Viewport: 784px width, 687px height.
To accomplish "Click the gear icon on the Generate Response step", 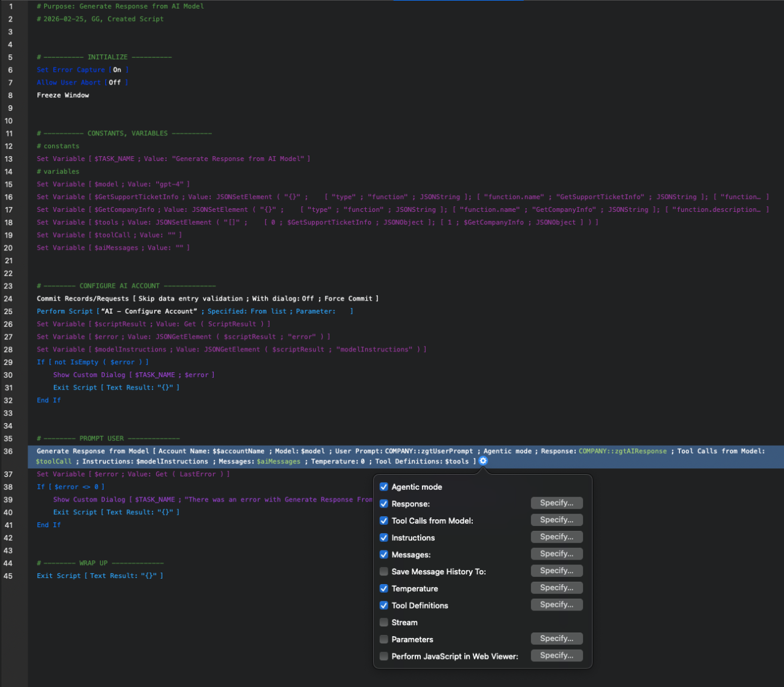I will [x=483, y=461].
